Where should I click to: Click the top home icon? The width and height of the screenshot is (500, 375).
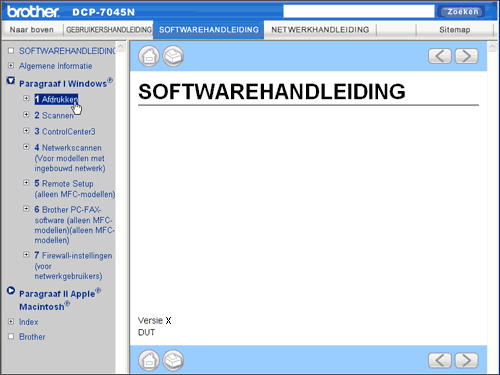click(x=149, y=56)
